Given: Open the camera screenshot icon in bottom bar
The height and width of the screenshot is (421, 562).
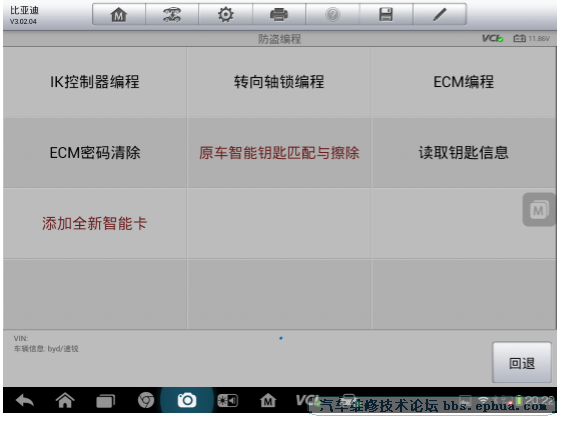Looking at the screenshot, I should [x=187, y=401].
